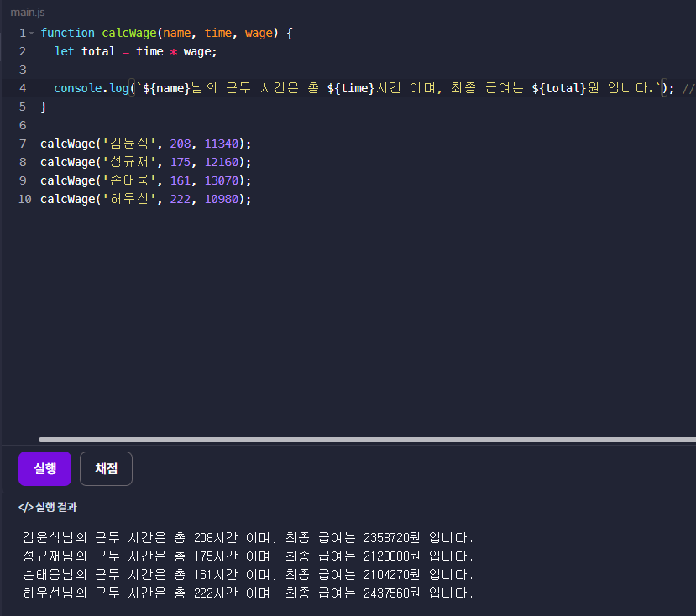Viewport: 696px width, 616px height.
Task: Click ${total} in the template string
Action: (x=559, y=88)
